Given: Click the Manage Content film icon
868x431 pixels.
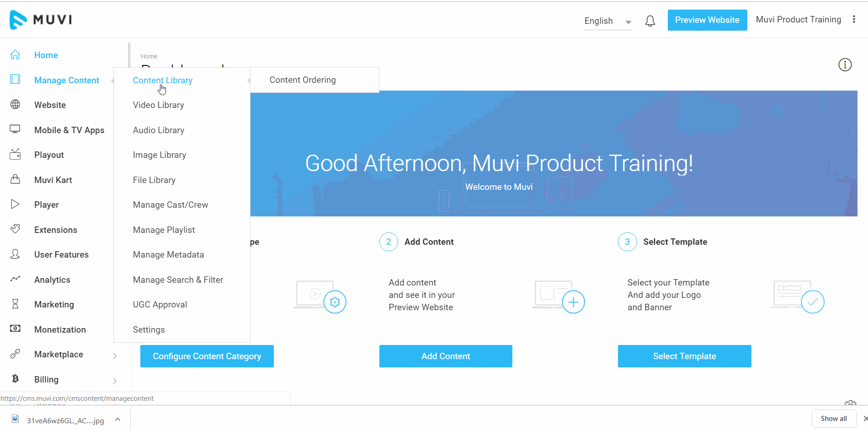Looking at the screenshot, I should pyautogui.click(x=15, y=80).
